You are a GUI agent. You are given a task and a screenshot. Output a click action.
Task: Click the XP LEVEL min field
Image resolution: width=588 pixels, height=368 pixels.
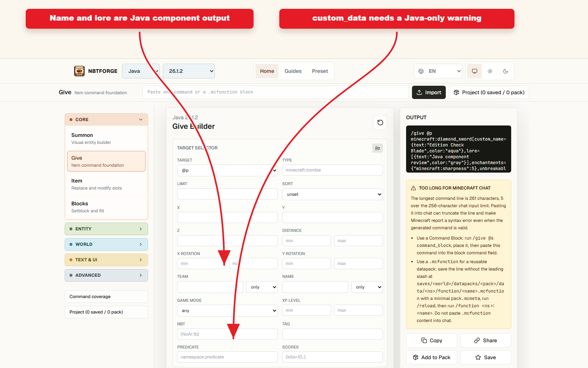(x=306, y=310)
